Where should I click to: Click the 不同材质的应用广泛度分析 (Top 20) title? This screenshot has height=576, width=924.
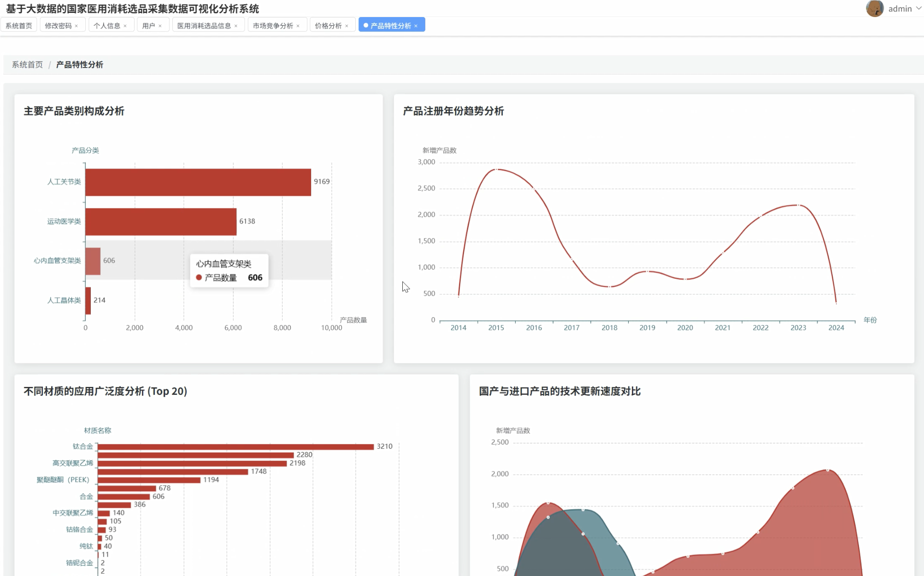[106, 392]
